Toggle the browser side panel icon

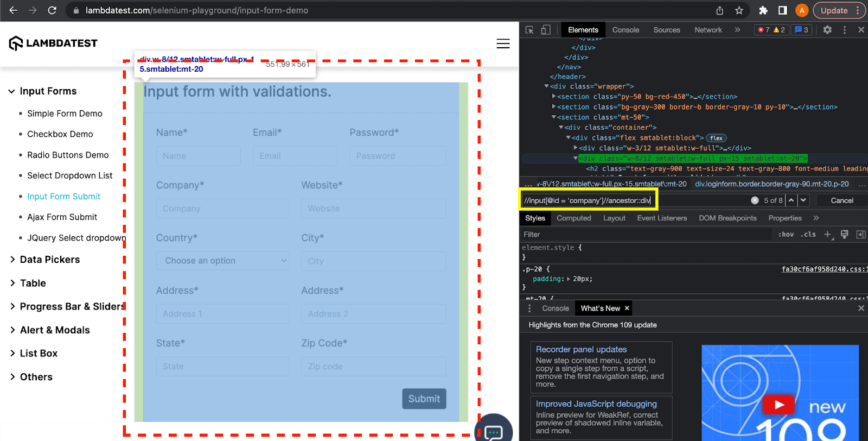(x=782, y=10)
